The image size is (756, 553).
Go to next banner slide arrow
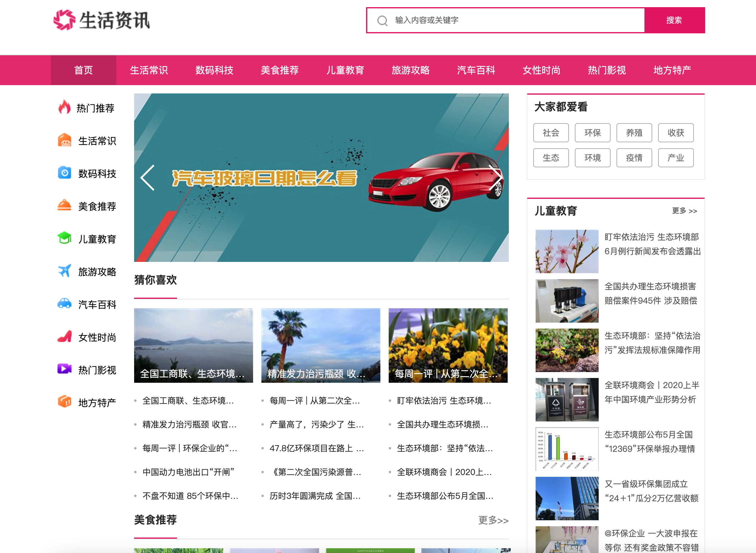495,178
